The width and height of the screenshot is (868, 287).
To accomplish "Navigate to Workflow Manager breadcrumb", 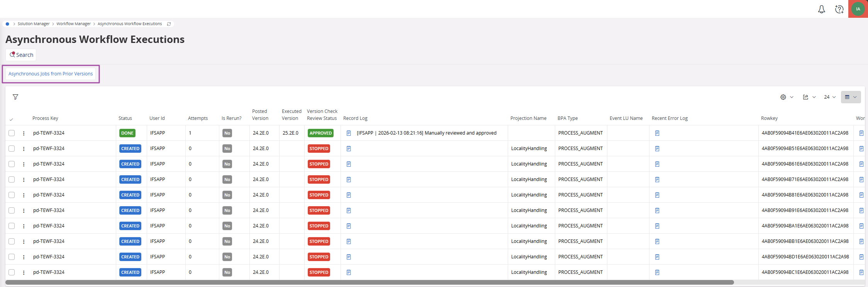I will coord(73,24).
